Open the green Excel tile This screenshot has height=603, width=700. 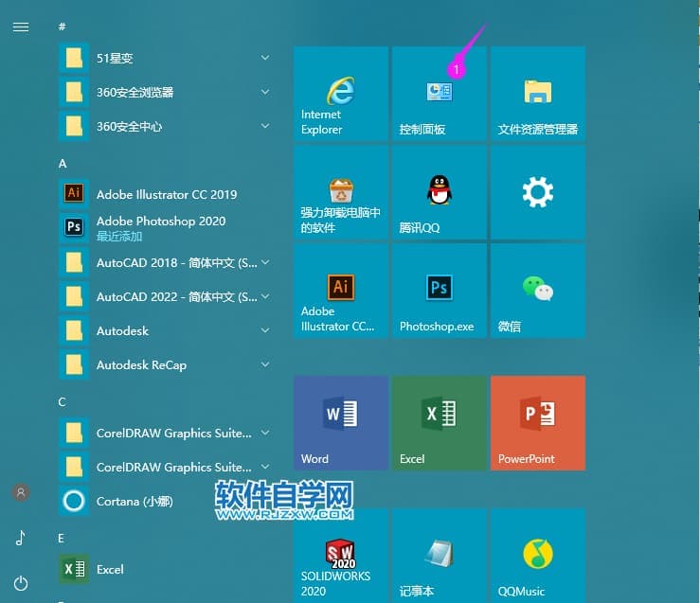(439, 422)
